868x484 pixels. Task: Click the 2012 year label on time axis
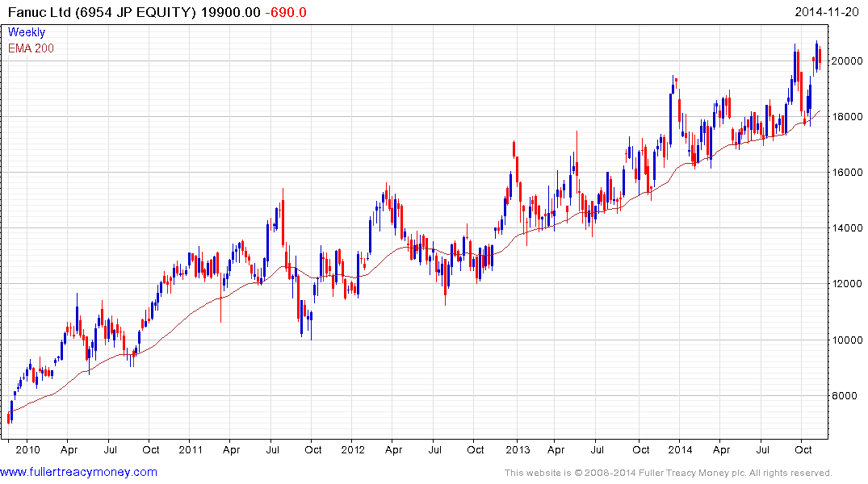[x=353, y=449]
